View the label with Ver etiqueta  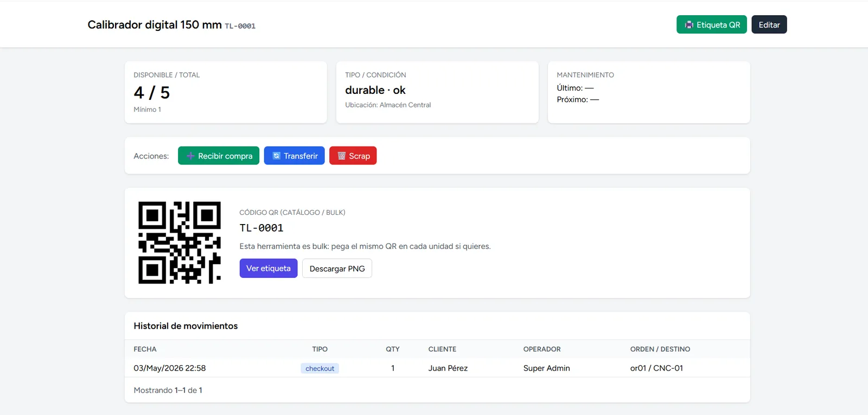pyautogui.click(x=269, y=268)
